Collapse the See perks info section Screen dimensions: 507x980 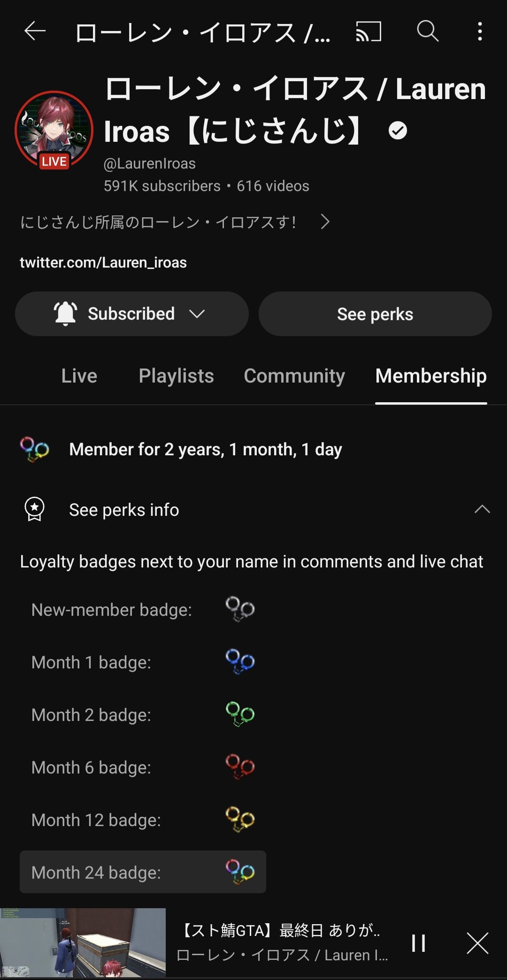(x=482, y=509)
